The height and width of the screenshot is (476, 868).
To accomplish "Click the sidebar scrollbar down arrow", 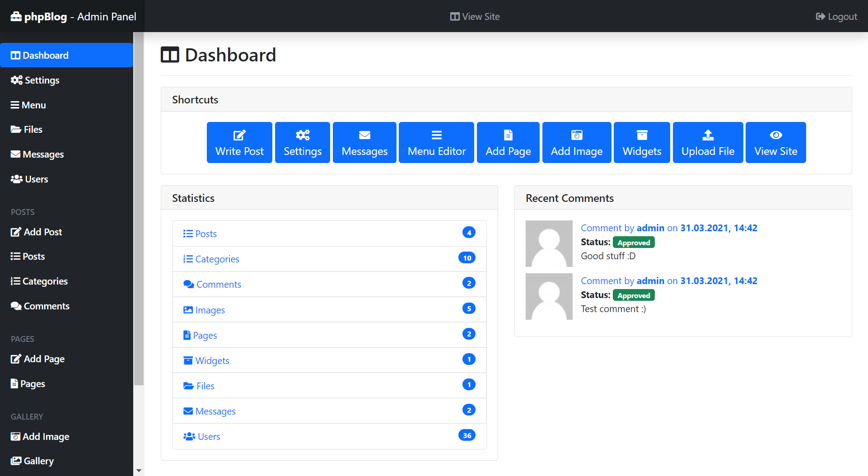I will point(139,471).
